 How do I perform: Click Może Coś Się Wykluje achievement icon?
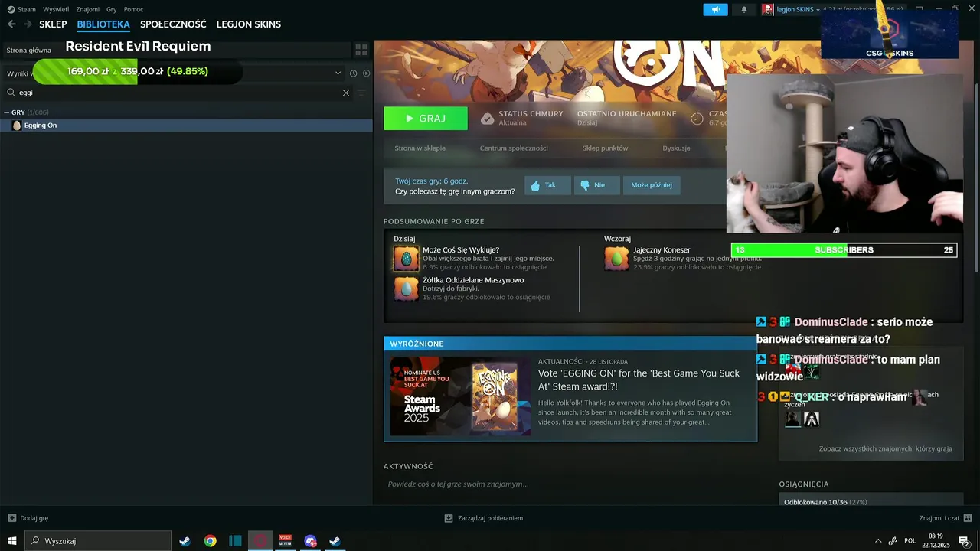pyautogui.click(x=406, y=259)
